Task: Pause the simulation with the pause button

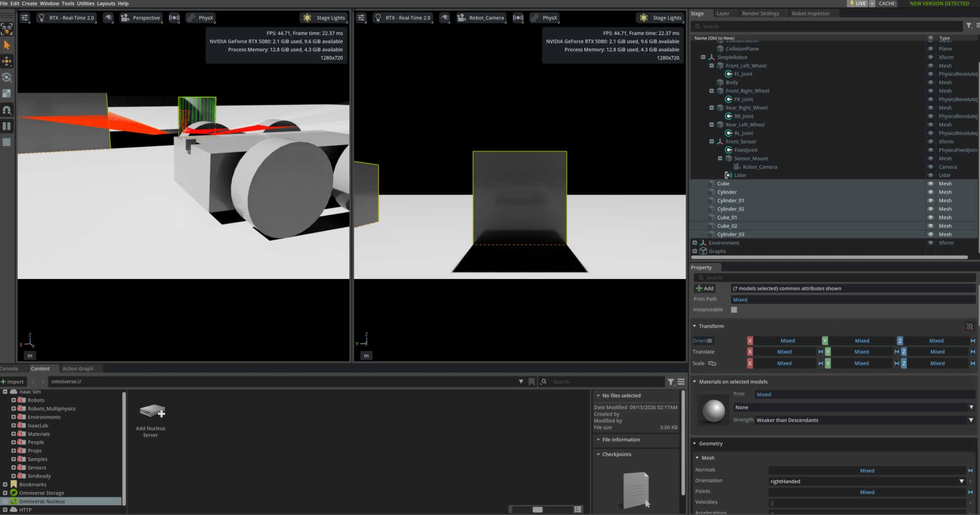Action: [x=6, y=126]
